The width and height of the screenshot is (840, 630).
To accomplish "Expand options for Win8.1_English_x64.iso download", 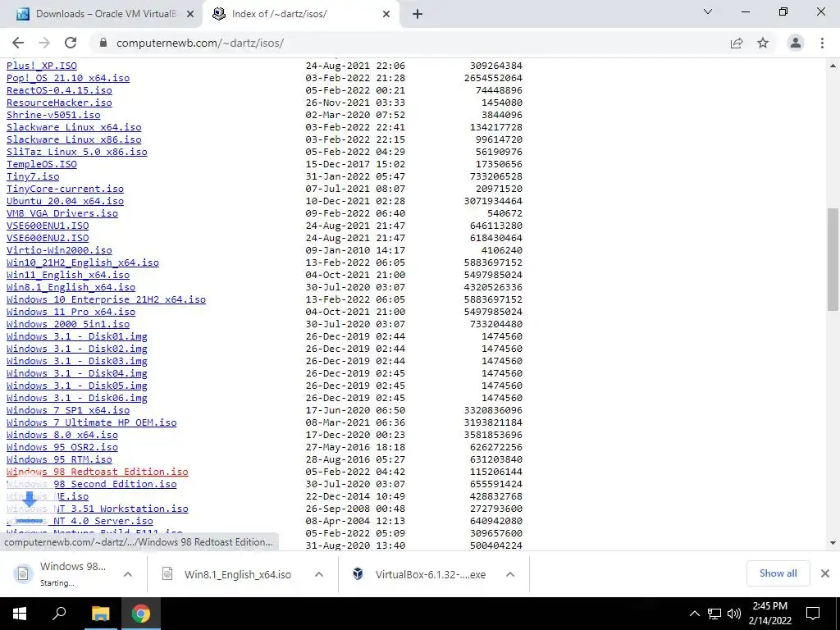I will [319, 574].
